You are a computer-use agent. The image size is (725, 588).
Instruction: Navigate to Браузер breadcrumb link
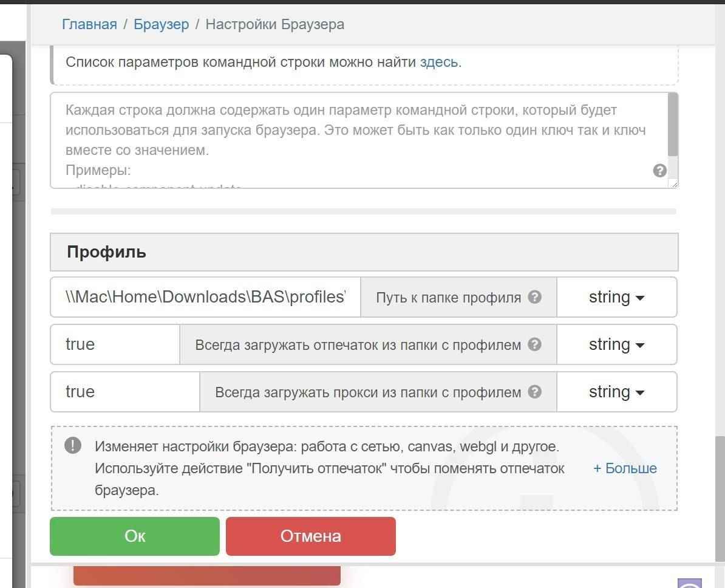[161, 24]
